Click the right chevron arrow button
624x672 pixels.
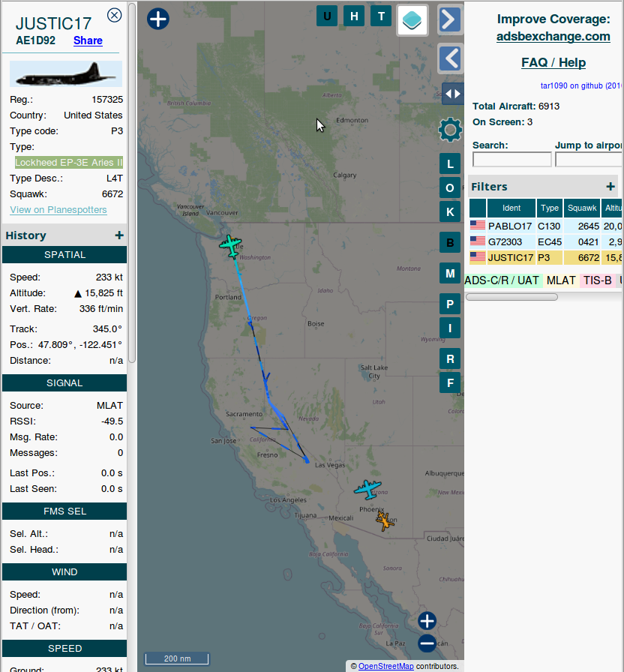[x=450, y=19]
